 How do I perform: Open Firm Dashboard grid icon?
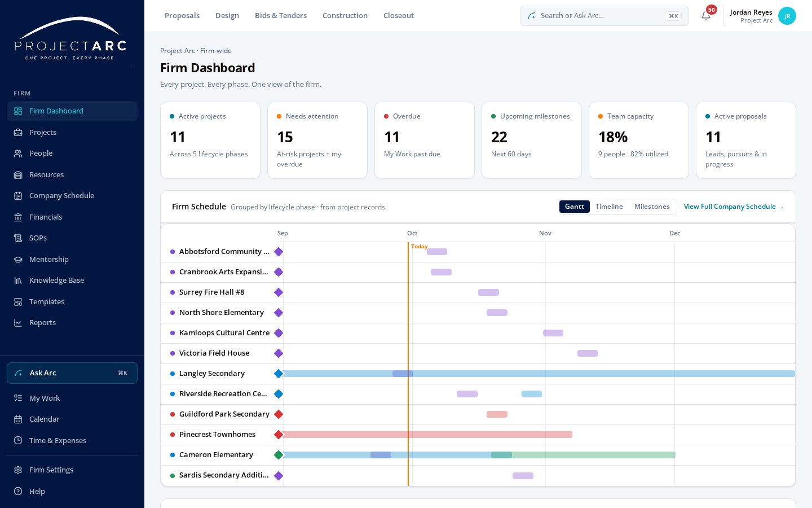[x=18, y=111]
